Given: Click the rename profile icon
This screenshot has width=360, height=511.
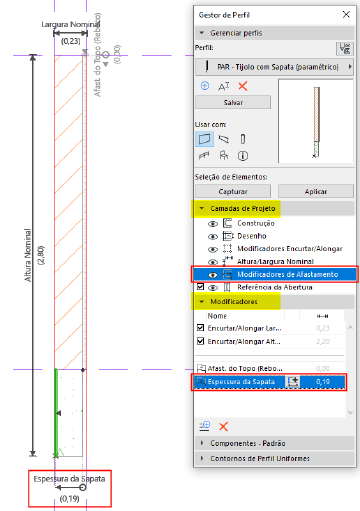Looking at the screenshot, I should (224, 86).
